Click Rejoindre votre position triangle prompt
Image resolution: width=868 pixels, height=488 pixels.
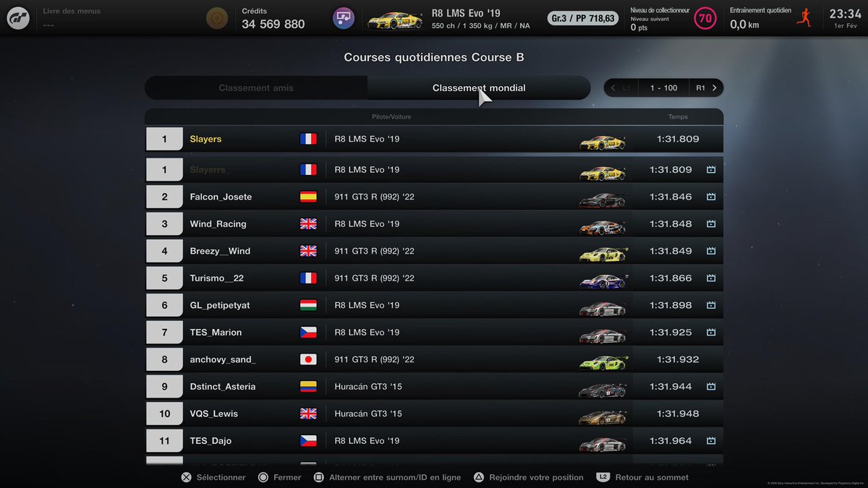pos(528,477)
